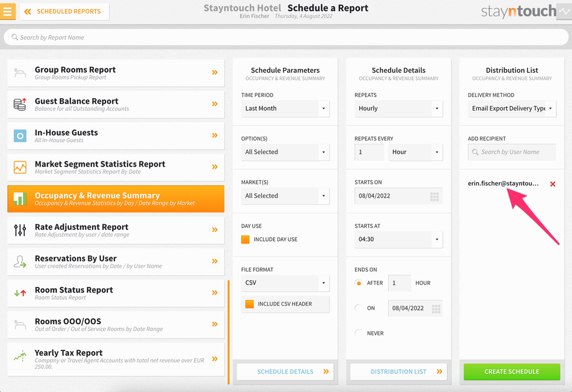Click the orange report list scrollbar
Viewport: 572px width, 392px height.
pos(229,332)
